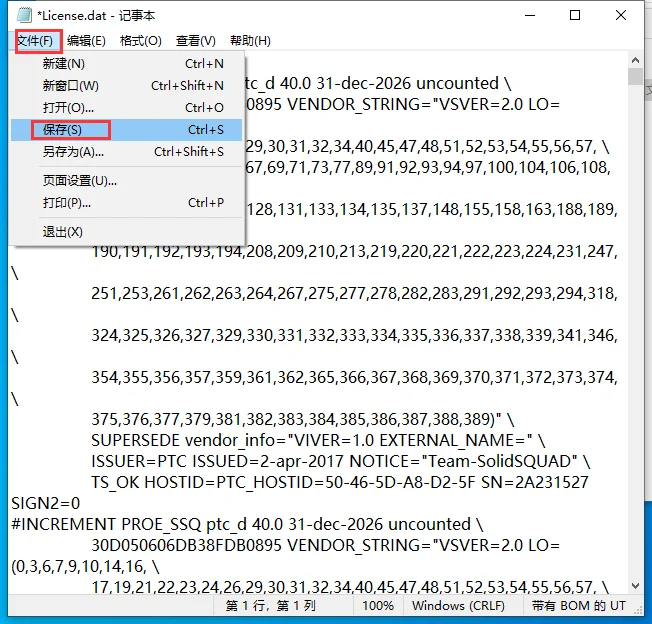Open the 格式(O) menu
652x624 pixels.
click(x=141, y=41)
